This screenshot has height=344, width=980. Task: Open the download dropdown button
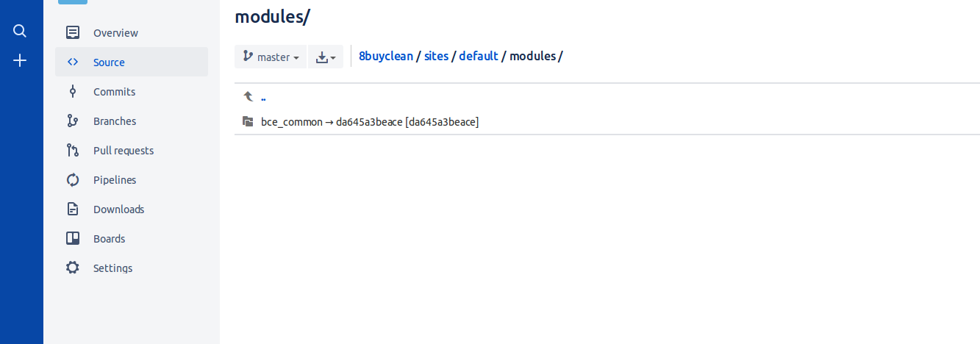click(326, 57)
